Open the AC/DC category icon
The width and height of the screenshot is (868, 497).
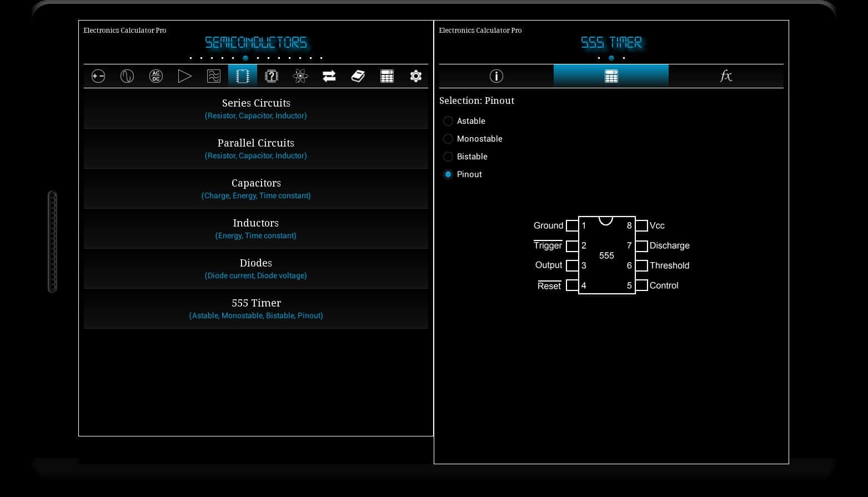(x=156, y=76)
